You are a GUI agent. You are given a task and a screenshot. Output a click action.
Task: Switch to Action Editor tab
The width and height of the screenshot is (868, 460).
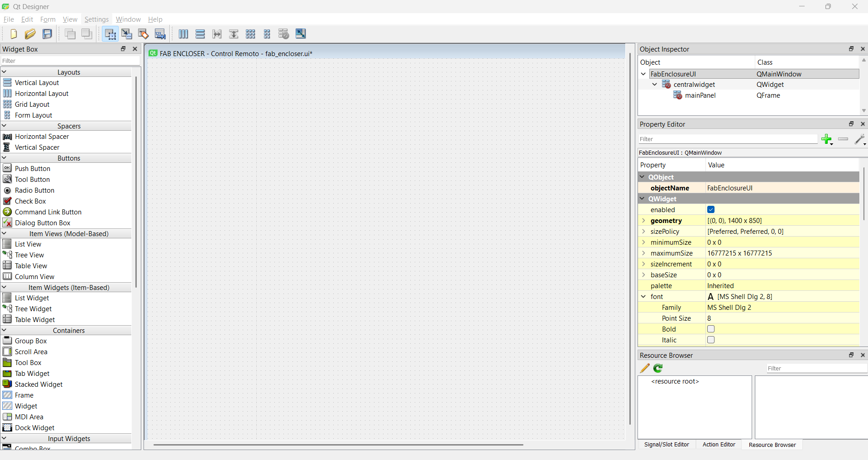pos(719,445)
